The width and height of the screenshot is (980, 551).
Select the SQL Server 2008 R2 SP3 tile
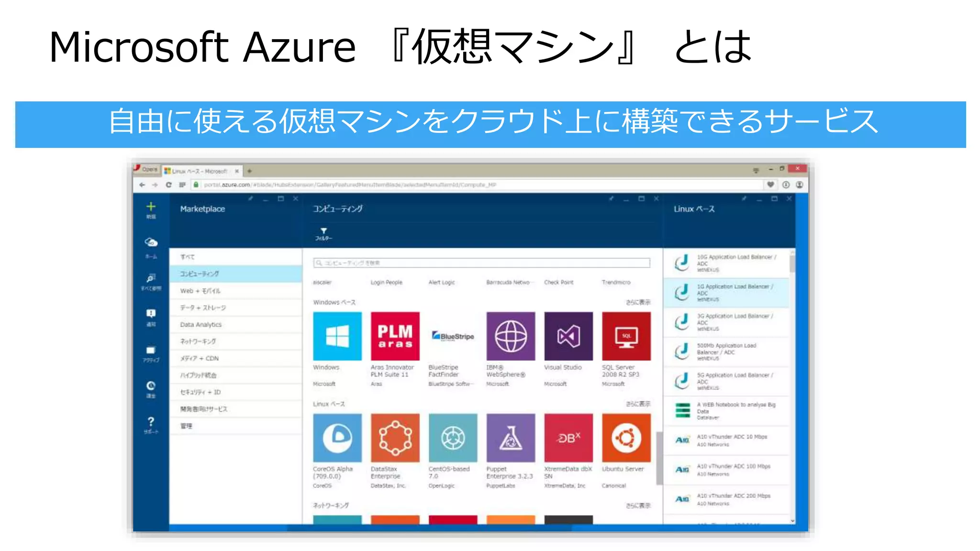[x=626, y=336]
